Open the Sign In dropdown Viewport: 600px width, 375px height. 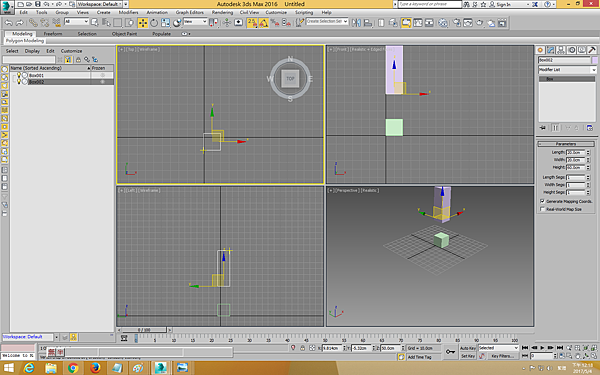tap(511, 4)
